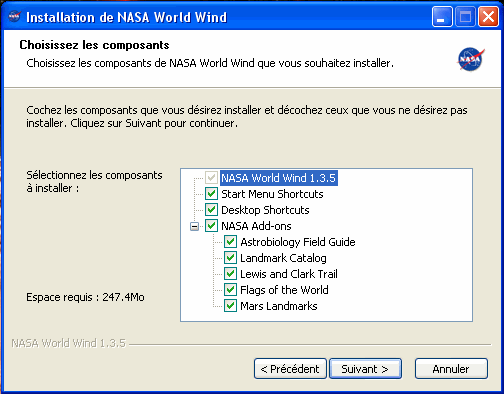Viewport: 504px width, 394px height.
Task: Close the installer with the red X
Action: [x=488, y=17]
